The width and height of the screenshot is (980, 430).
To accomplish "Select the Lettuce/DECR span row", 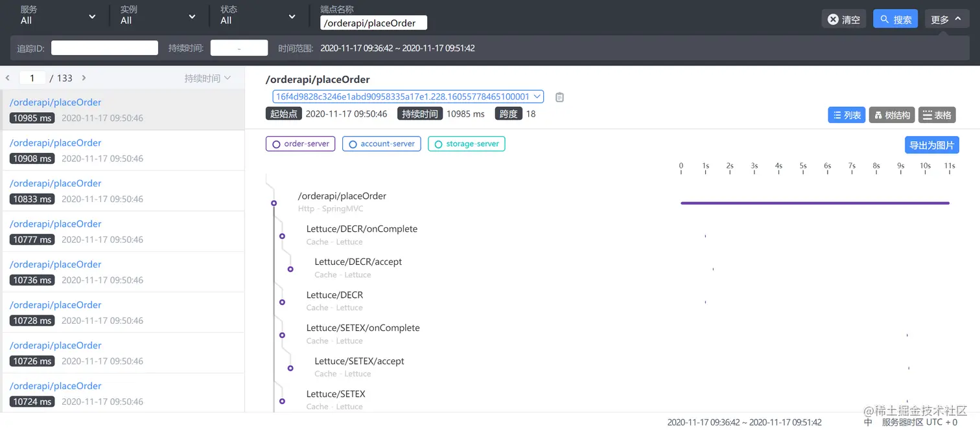I will (x=334, y=301).
